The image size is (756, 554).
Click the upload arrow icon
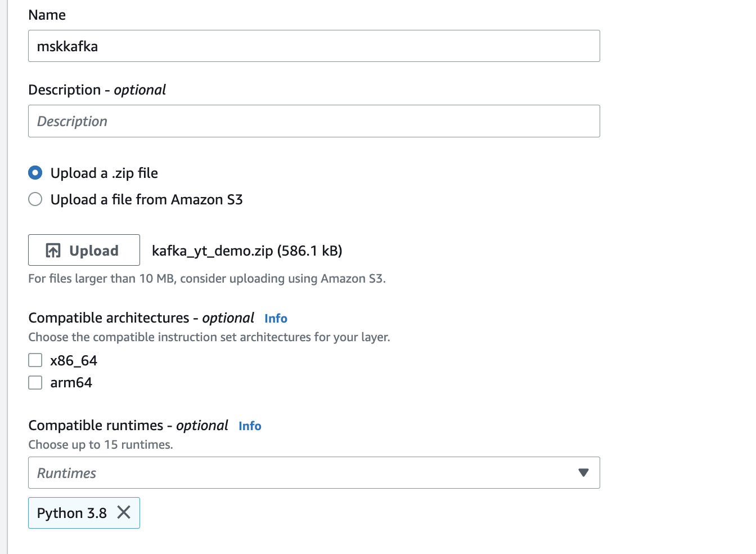click(53, 251)
